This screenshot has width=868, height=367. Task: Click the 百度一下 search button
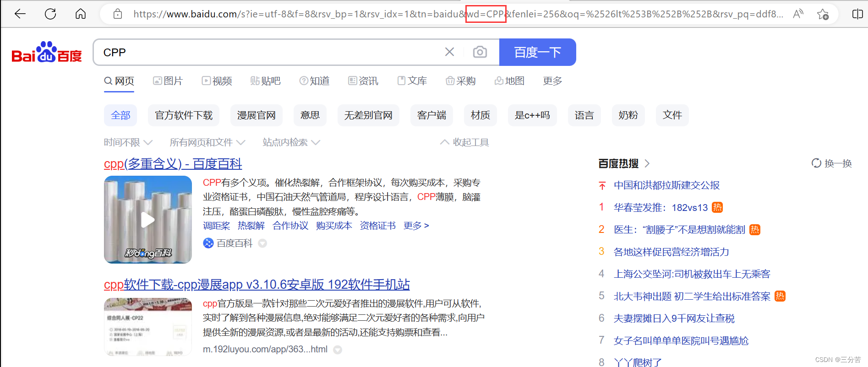click(x=537, y=52)
